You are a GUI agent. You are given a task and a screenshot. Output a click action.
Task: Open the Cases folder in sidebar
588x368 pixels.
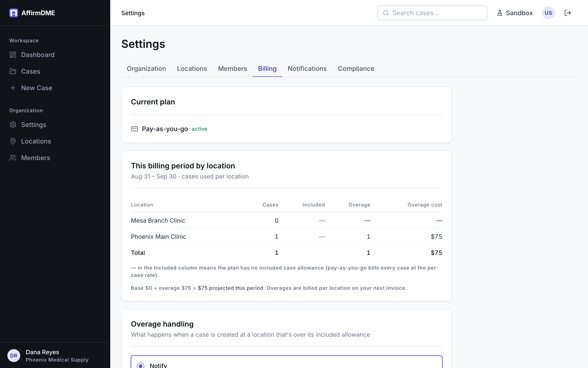pos(25,71)
